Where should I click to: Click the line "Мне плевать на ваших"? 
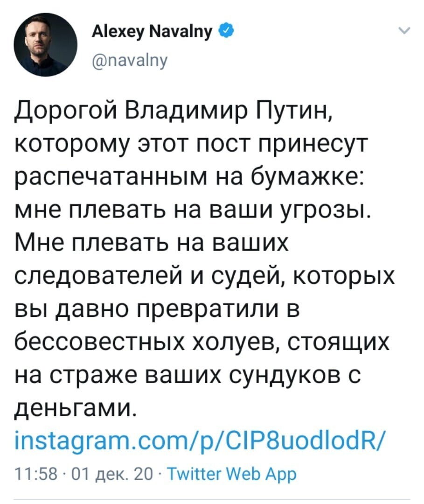[x=152, y=243]
